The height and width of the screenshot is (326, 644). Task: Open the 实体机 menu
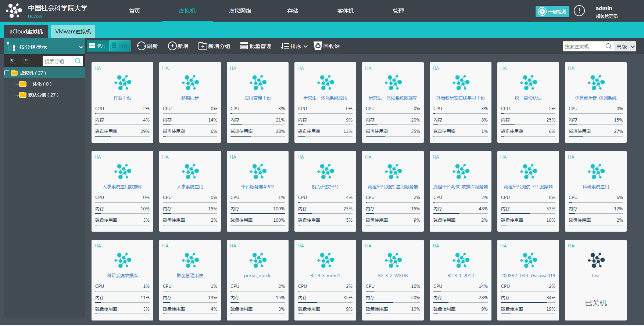(x=346, y=11)
